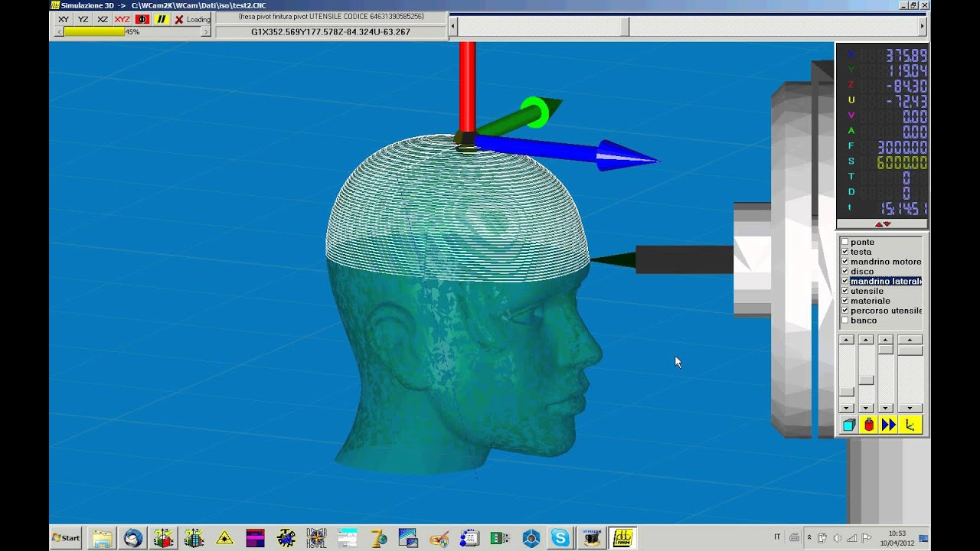Click up arrow of second vertical slider
Image resolution: width=980 pixels, height=551 pixels.
(x=866, y=340)
